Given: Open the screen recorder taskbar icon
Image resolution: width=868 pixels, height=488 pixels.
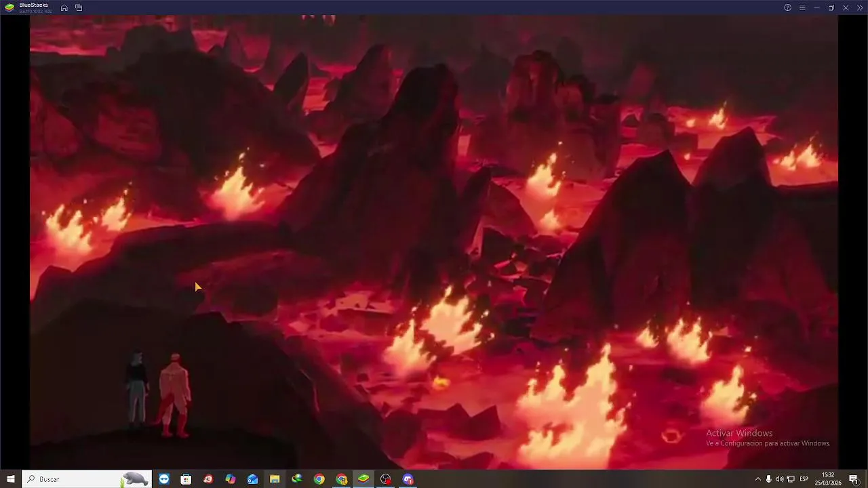Looking at the screenshot, I should [x=386, y=479].
